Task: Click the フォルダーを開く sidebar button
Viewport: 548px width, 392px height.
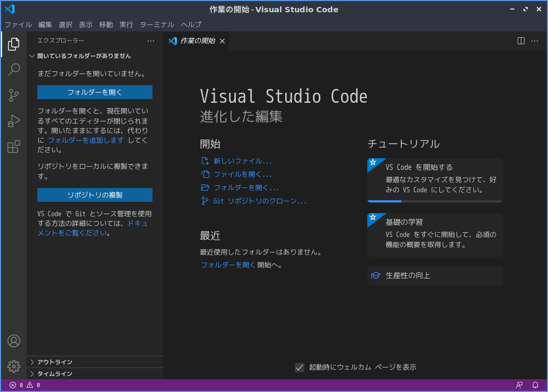Action: point(95,92)
